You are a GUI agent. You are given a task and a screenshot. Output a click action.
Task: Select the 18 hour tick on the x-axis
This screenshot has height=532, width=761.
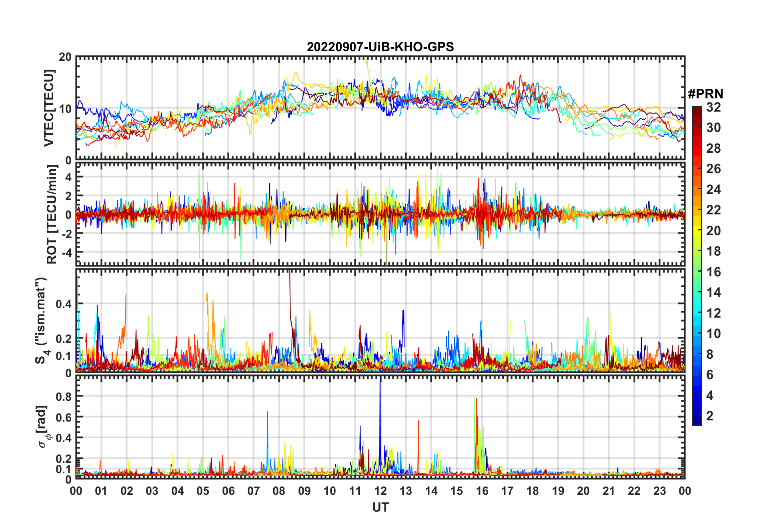pos(533,491)
